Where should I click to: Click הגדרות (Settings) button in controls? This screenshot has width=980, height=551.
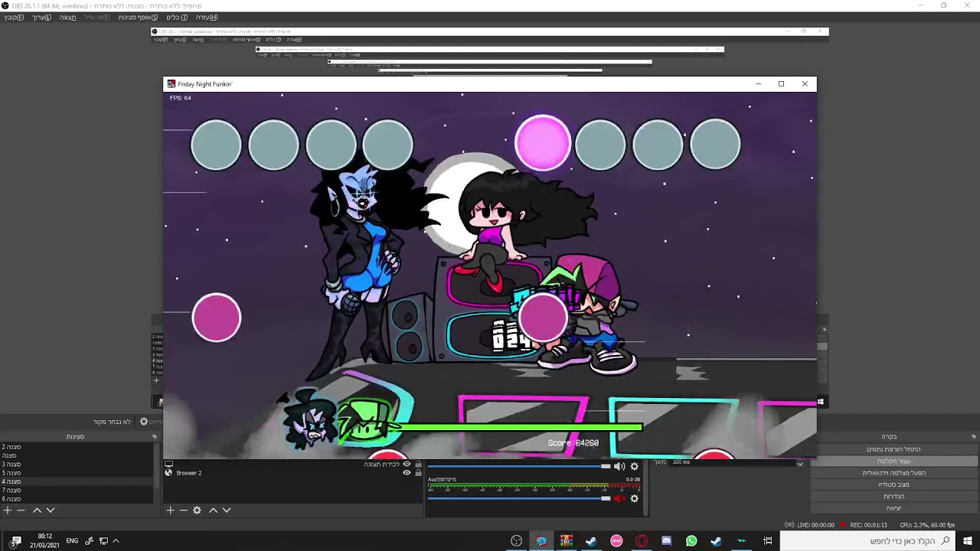893,496
